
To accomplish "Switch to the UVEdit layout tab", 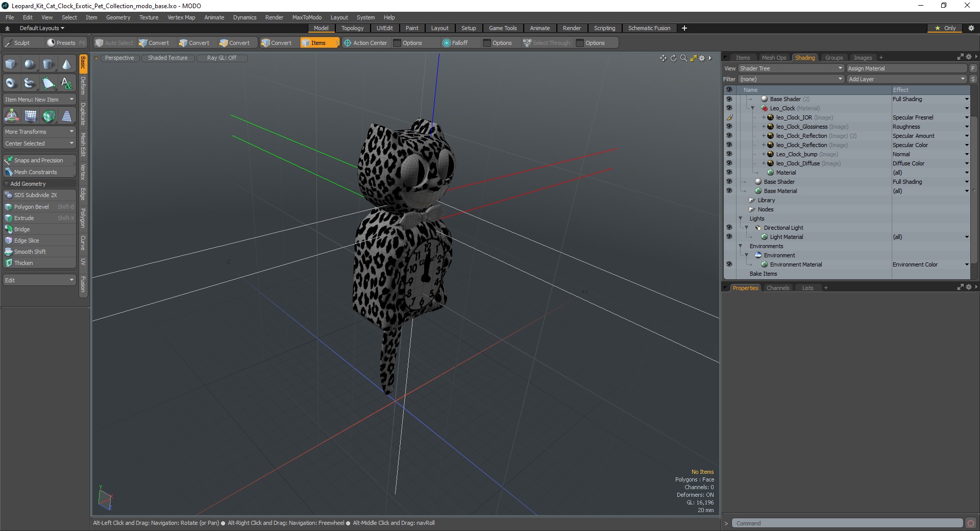I will pyautogui.click(x=384, y=28).
